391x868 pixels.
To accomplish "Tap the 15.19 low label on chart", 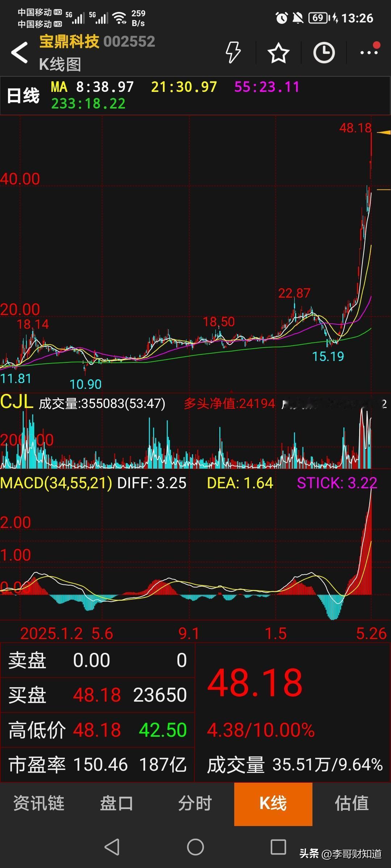I will coord(328,356).
